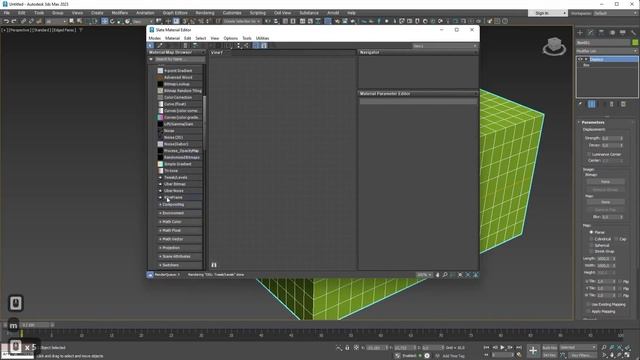
Task: Expand the Projection map category
Action: click(179, 248)
